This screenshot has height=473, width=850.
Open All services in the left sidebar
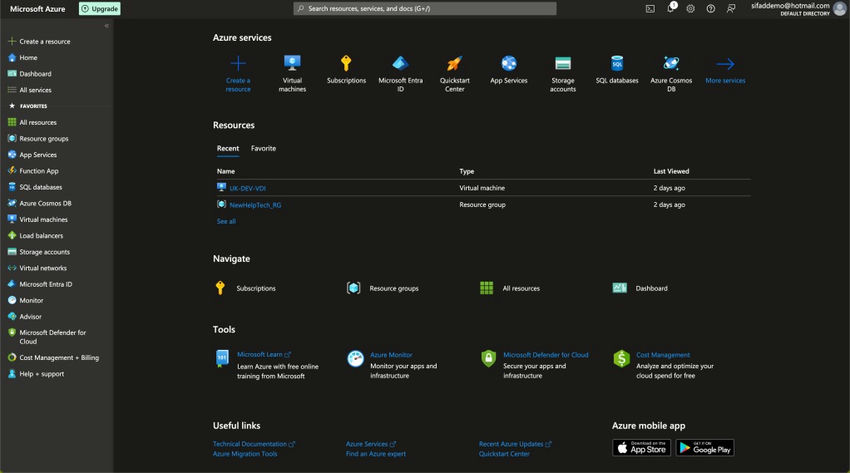pyautogui.click(x=35, y=90)
